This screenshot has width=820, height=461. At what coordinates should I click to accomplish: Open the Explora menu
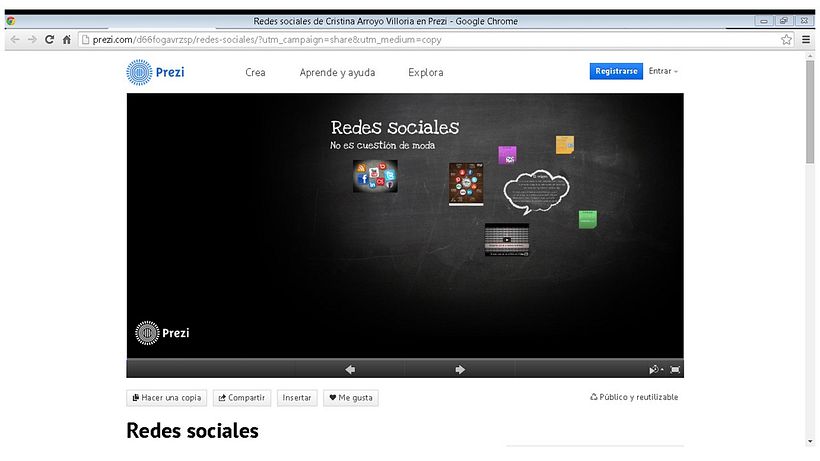[426, 73]
